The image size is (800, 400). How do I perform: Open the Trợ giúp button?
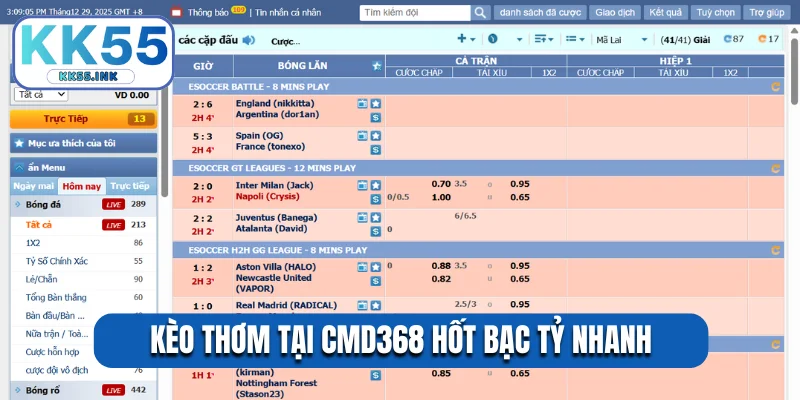click(x=767, y=13)
